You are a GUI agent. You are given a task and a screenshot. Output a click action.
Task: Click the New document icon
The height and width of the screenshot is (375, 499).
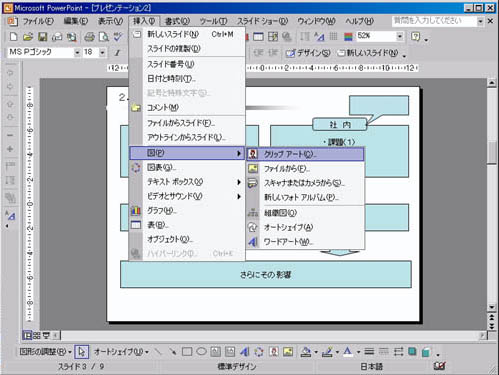pos(13,37)
